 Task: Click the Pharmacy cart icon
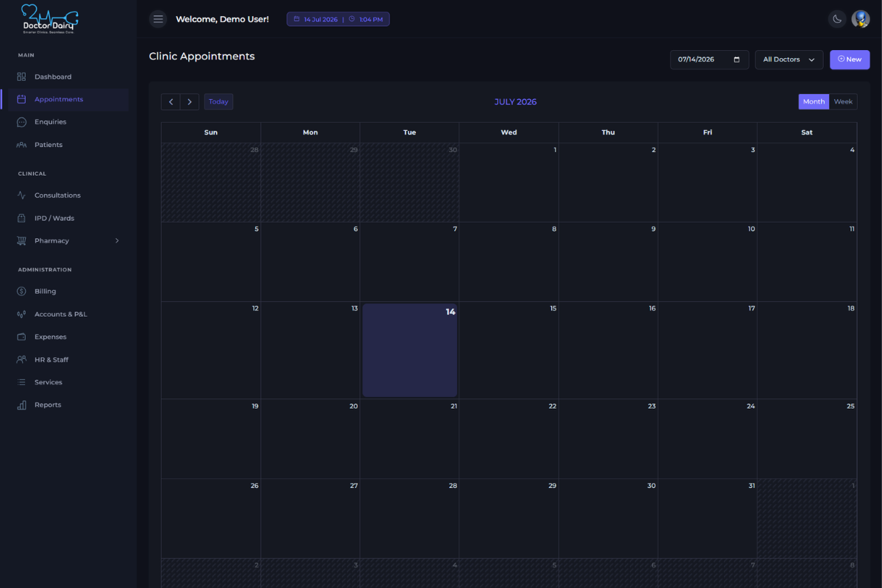(x=21, y=241)
